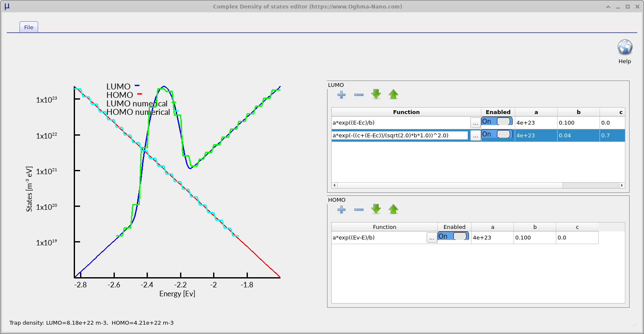Click the Trap density status bar text
Image resolution: width=644 pixels, height=334 pixels.
[x=92, y=323]
